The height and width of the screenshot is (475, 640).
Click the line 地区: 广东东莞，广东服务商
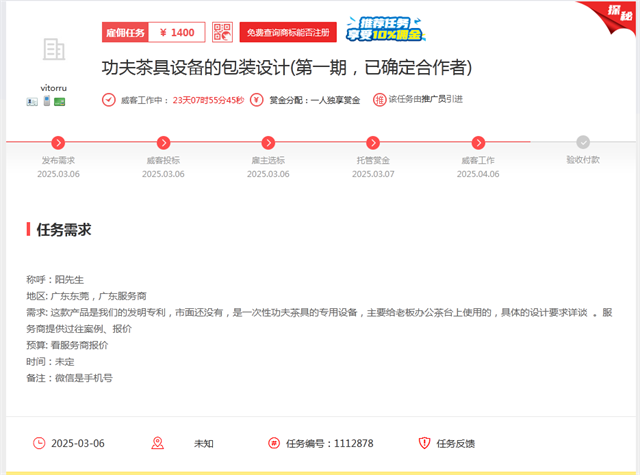(86, 296)
